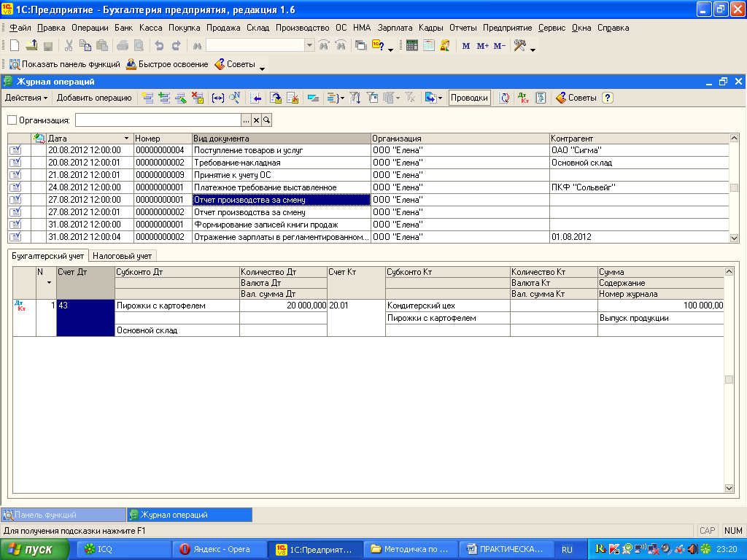Image resolution: width=747 pixels, height=560 pixels.
Task: Click scroll down arrow of the postings table
Action: point(729,488)
